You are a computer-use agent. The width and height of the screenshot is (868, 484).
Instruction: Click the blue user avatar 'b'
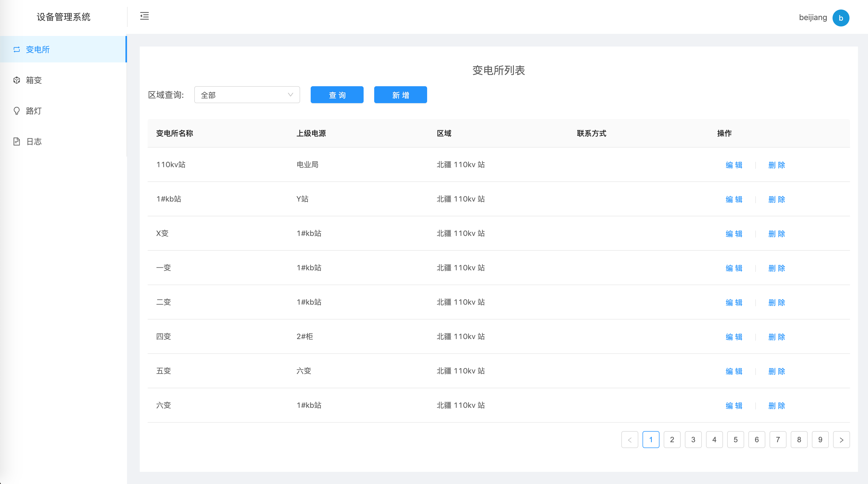point(840,18)
